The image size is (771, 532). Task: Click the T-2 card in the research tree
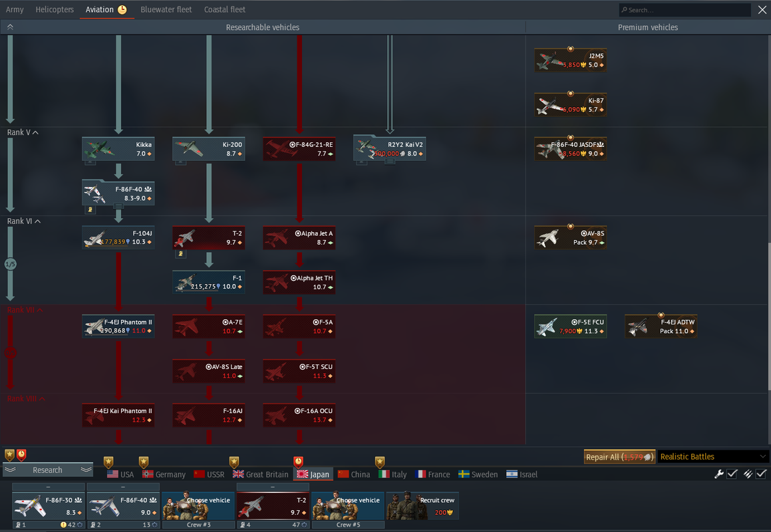(208, 237)
